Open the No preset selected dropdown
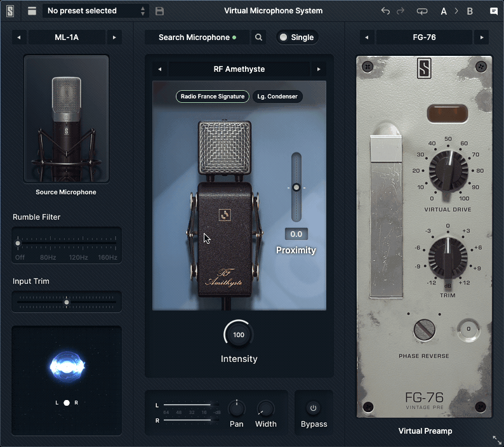This screenshot has height=447, width=504. (95, 11)
